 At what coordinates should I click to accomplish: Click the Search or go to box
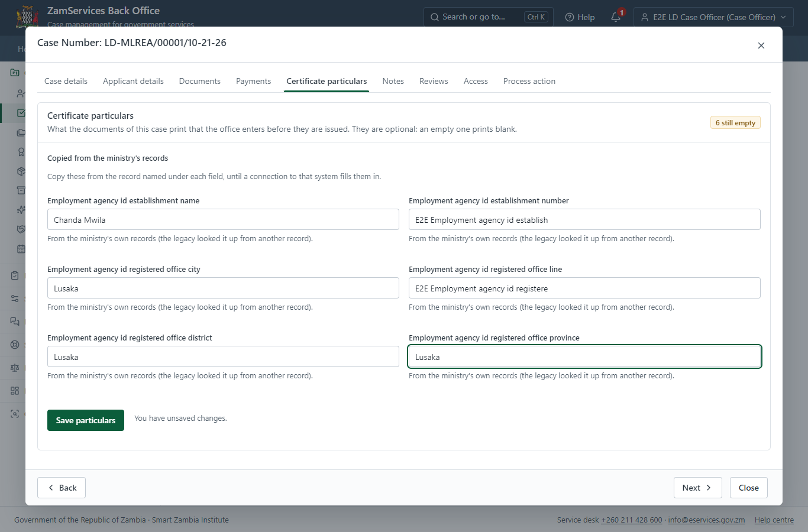[x=489, y=17]
